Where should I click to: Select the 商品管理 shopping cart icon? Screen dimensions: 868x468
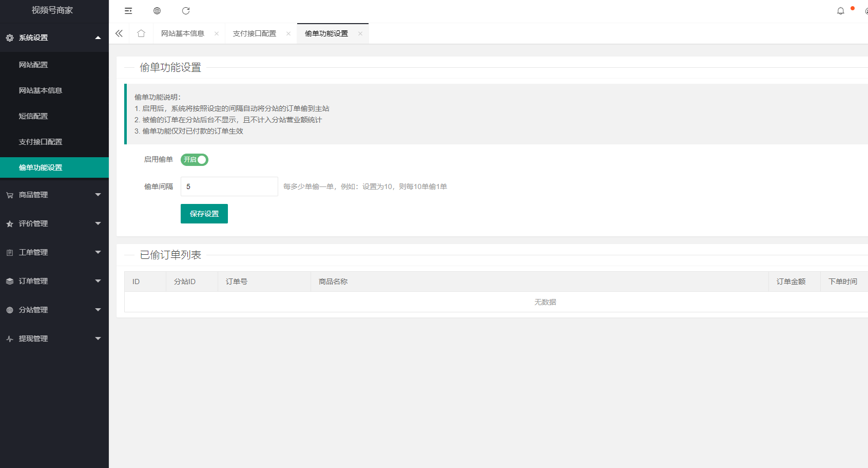click(9, 195)
